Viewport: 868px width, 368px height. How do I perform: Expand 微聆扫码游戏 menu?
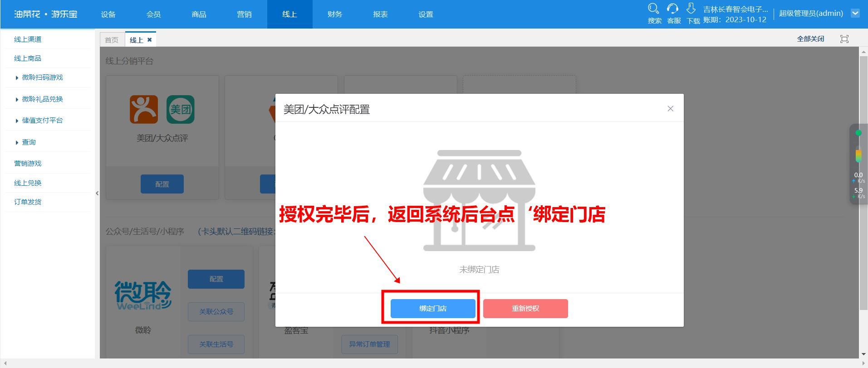click(42, 77)
